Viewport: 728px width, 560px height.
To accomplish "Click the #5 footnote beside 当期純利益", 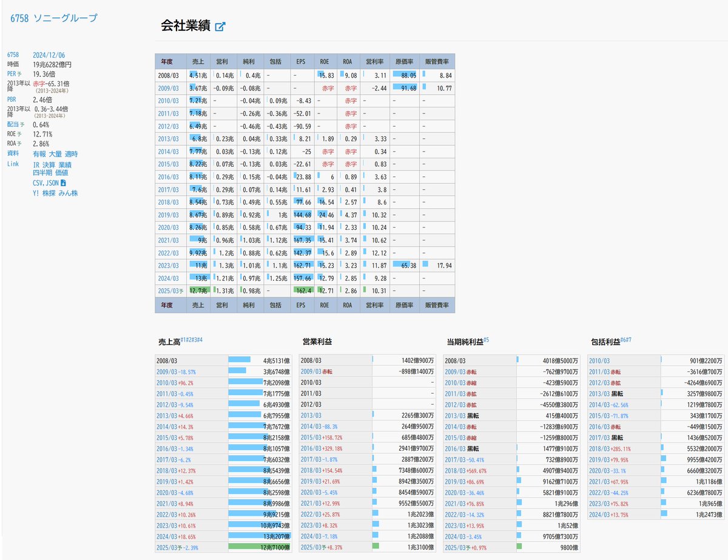I will pos(487,340).
